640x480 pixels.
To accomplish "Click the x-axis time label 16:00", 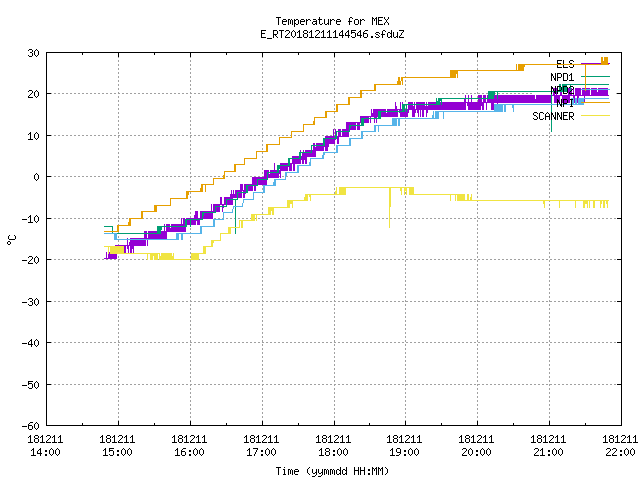I will (189, 453).
